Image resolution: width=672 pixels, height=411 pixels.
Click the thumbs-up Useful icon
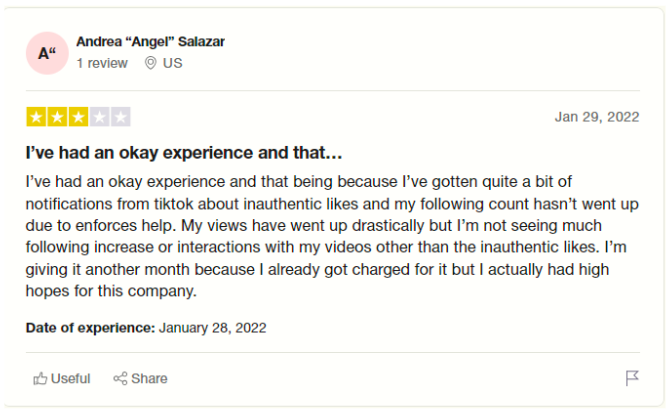pyautogui.click(x=40, y=378)
